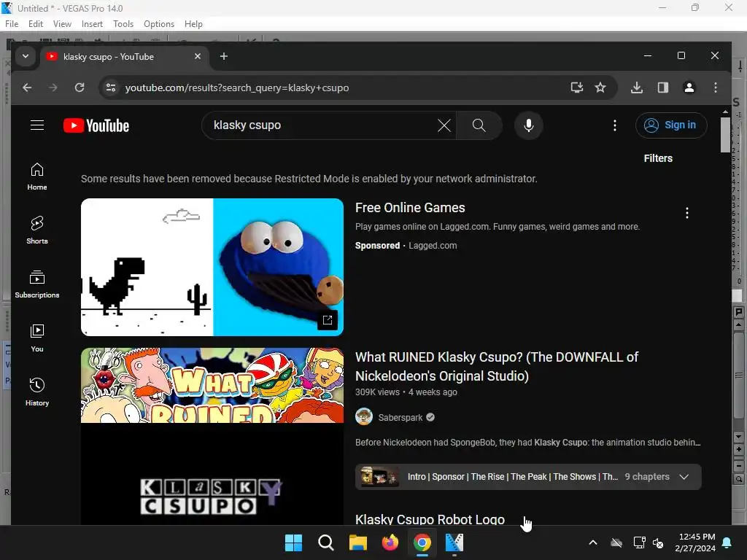Open a new Chrome tab
Viewport: 747px width, 560px height.
coord(223,57)
